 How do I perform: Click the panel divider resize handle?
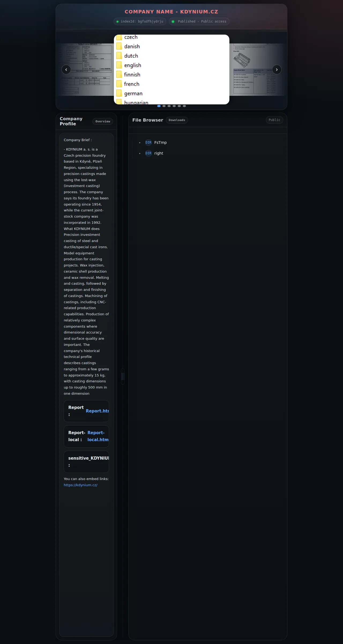[123, 376]
